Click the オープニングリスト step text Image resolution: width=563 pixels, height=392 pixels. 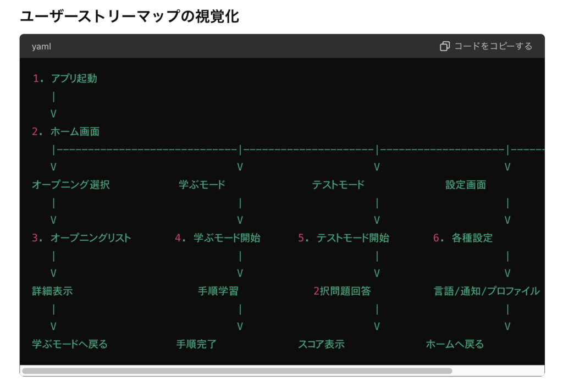coord(91,238)
